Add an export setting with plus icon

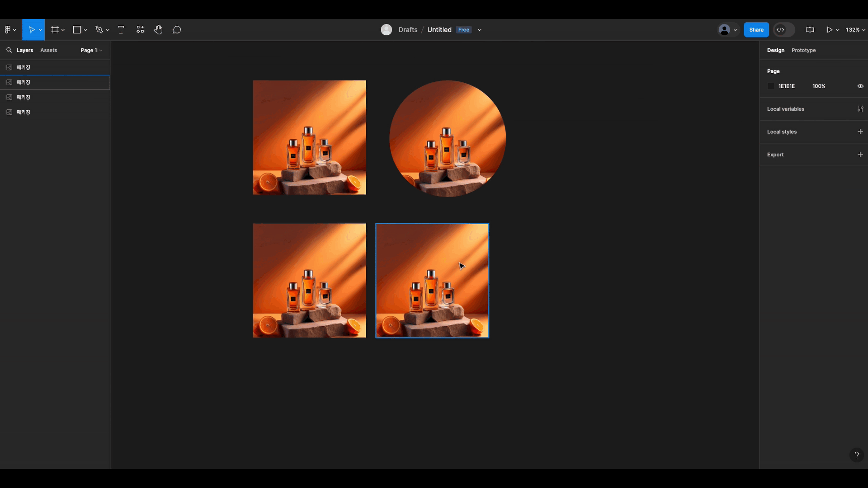[x=860, y=155]
